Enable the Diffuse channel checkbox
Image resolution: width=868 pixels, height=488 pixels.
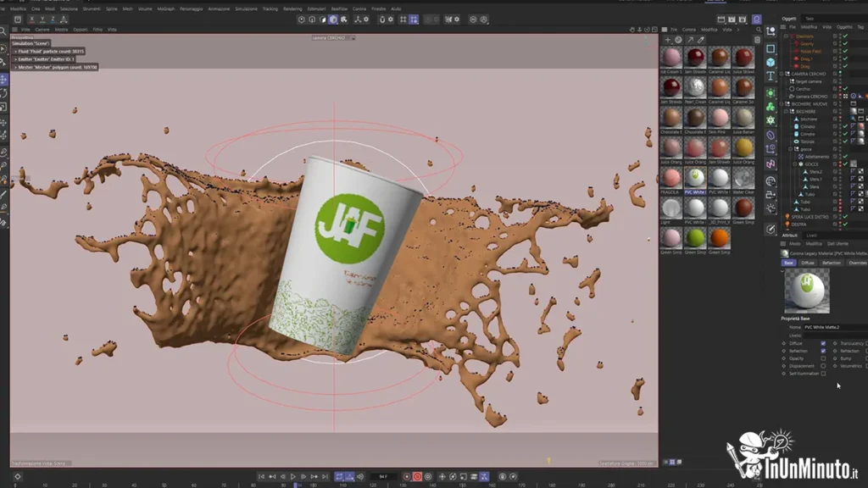823,343
